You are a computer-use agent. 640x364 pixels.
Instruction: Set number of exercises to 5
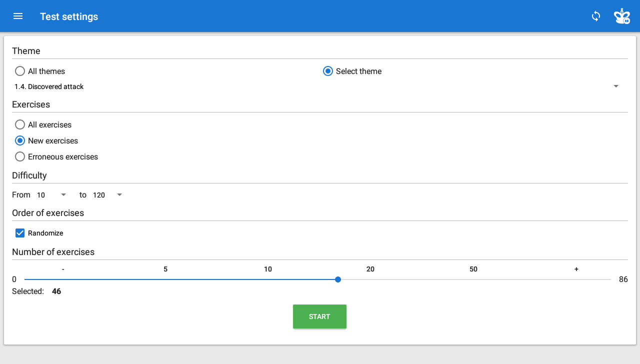point(165,269)
